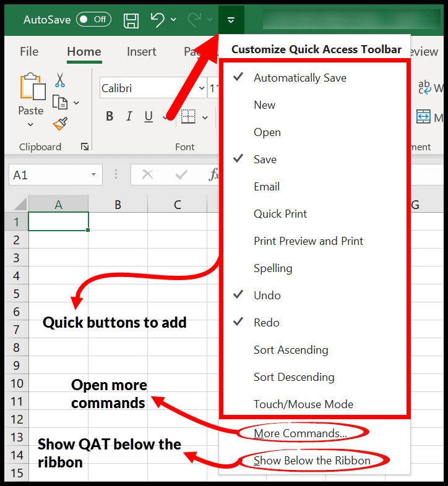The image size is (448, 486).
Task: Open the Name Box dropdown arrow
Action: 94,175
